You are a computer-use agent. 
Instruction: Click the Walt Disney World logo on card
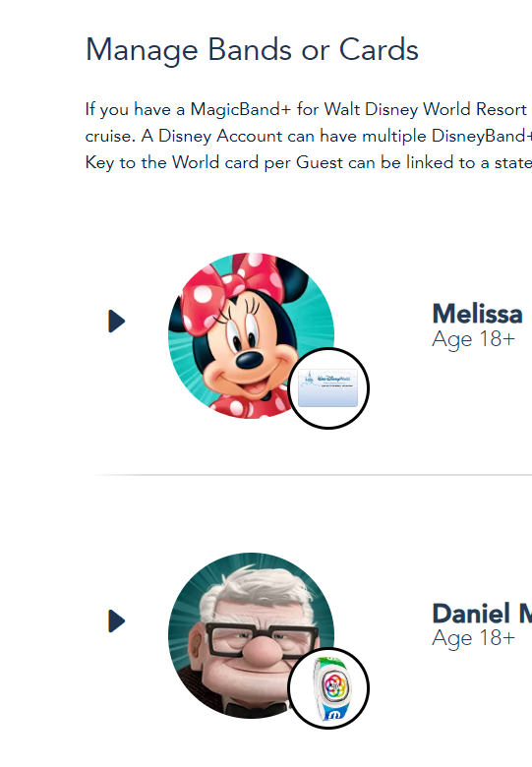pyautogui.click(x=334, y=379)
